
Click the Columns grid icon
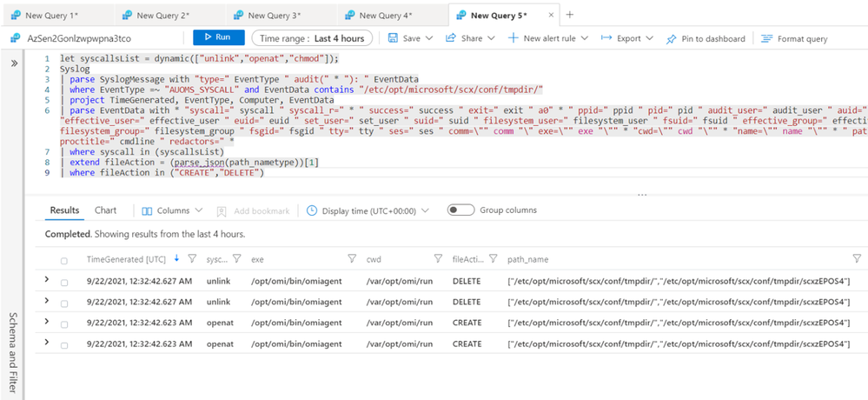pos(147,211)
